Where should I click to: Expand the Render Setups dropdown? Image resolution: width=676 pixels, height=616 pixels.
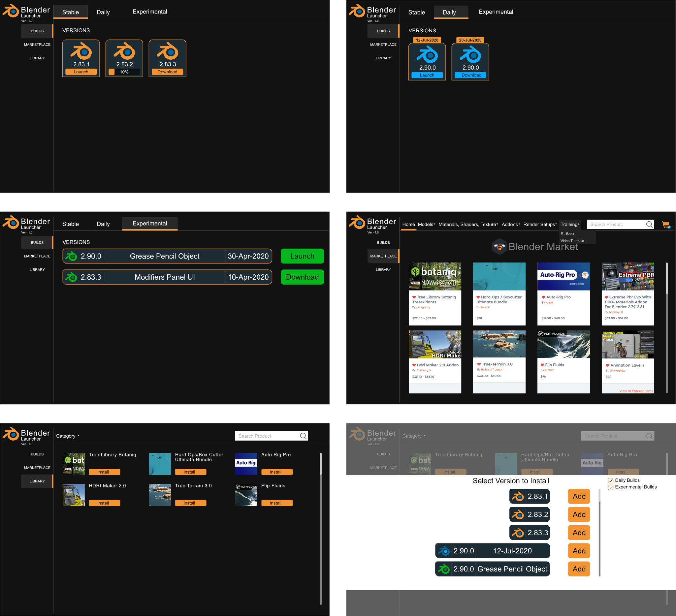click(540, 225)
